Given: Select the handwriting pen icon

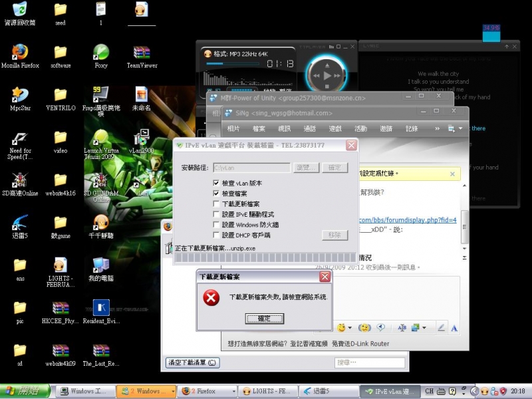Looking at the screenshot, I should coord(440,326).
